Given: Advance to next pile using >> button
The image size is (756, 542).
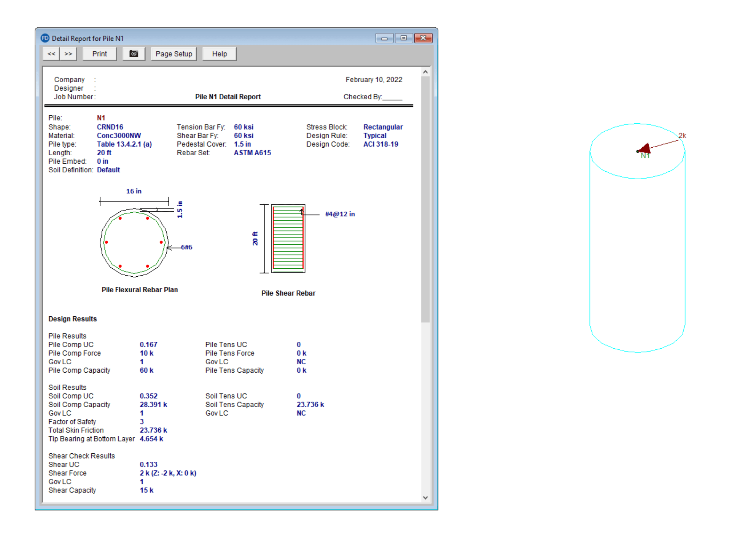Looking at the screenshot, I should coord(68,54).
